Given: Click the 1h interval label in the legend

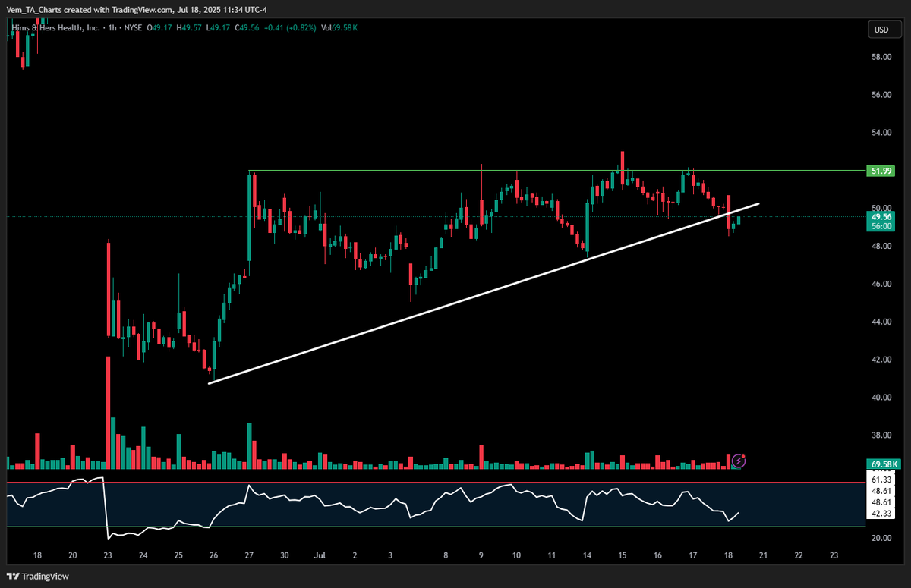Looking at the screenshot, I should pos(112,28).
